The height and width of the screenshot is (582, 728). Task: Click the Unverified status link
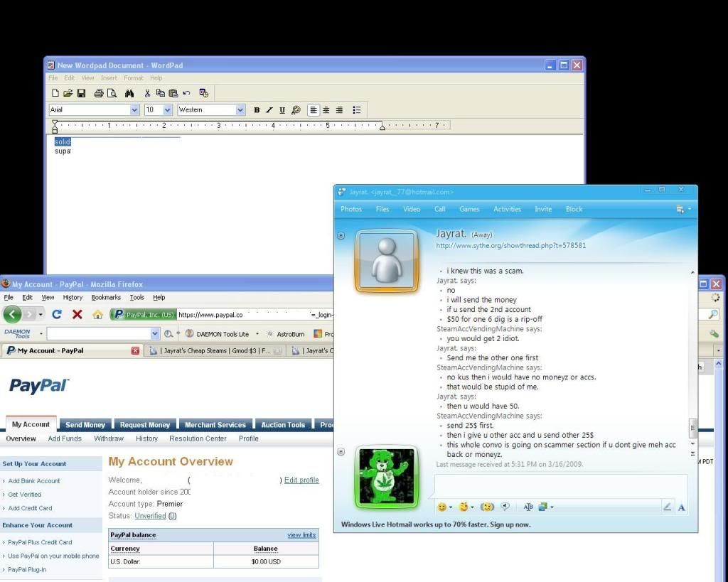pyautogui.click(x=150, y=516)
